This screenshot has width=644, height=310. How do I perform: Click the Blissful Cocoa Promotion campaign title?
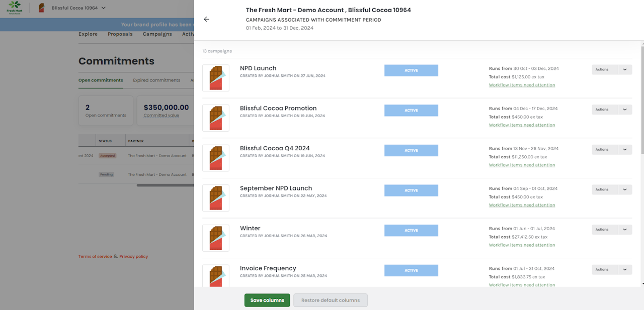(x=278, y=108)
